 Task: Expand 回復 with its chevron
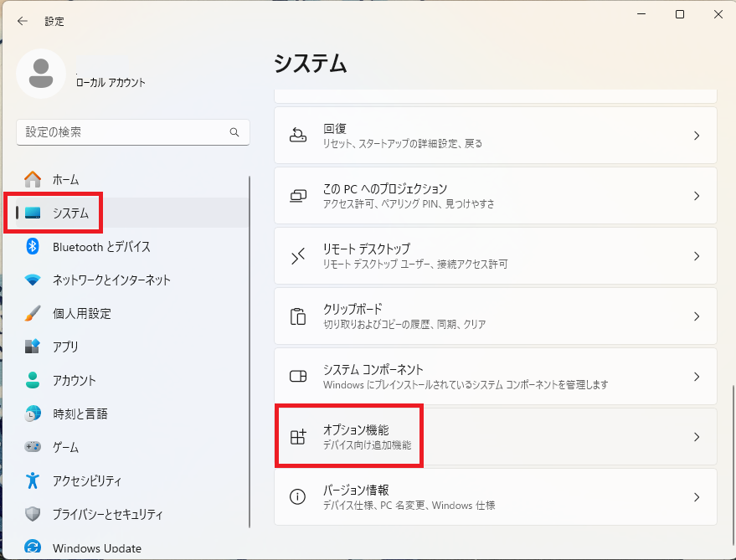[x=697, y=136]
